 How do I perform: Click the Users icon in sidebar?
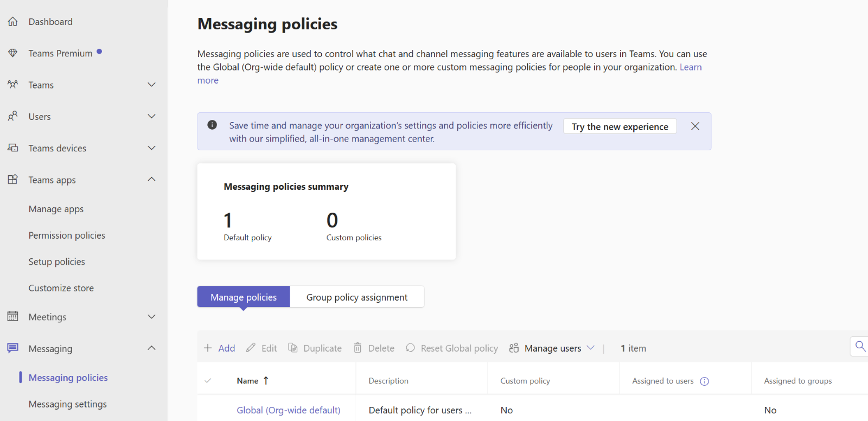click(13, 116)
